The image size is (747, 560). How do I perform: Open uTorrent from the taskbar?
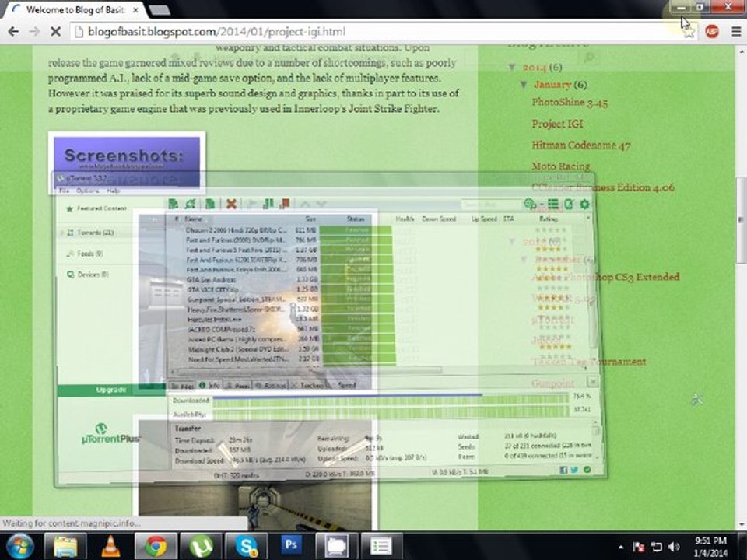[201, 546]
